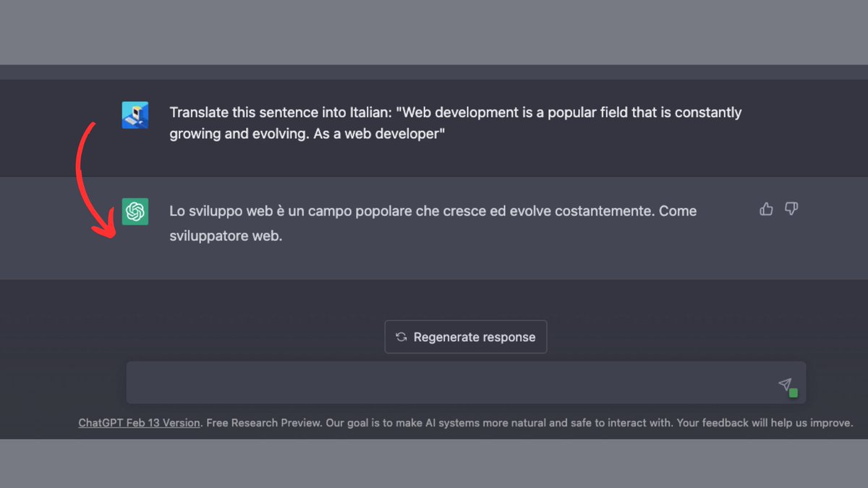
Task: Click the "Free Research Preview" footer text
Action: 263,423
